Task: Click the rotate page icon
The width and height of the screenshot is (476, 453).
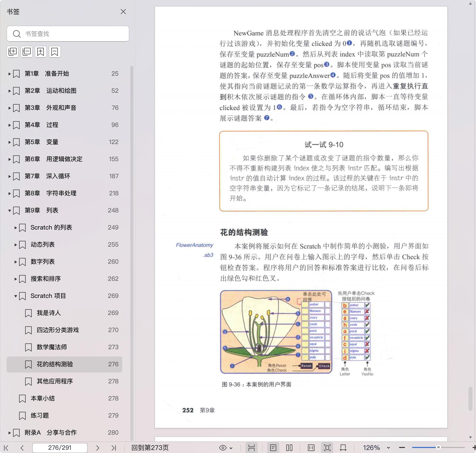Action: click(343, 448)
